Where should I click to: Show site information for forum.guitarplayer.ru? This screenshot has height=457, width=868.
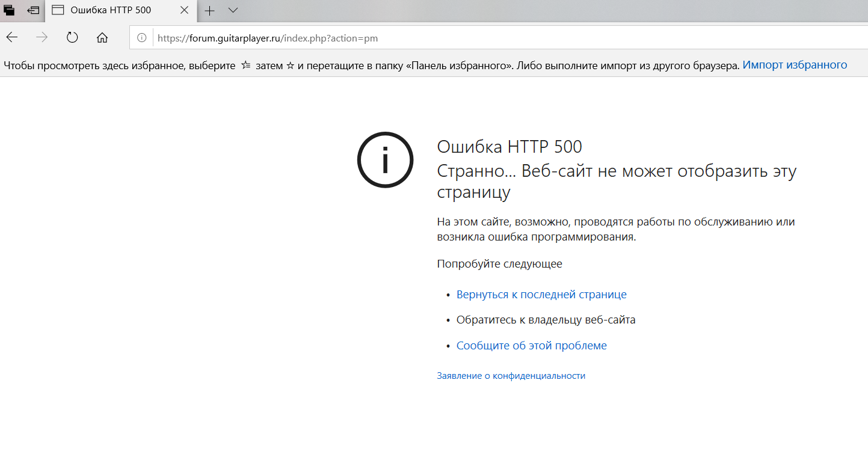click(x=142, y=38)
